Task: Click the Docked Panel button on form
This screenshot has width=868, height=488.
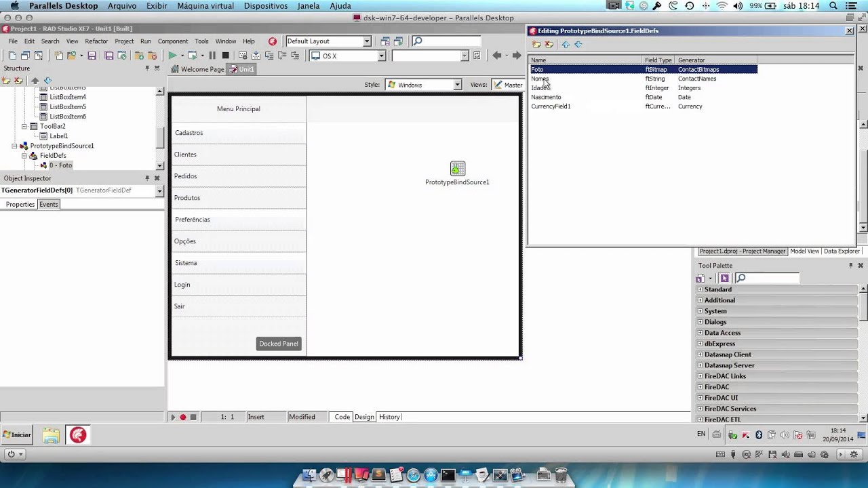Action: [279, 344]
